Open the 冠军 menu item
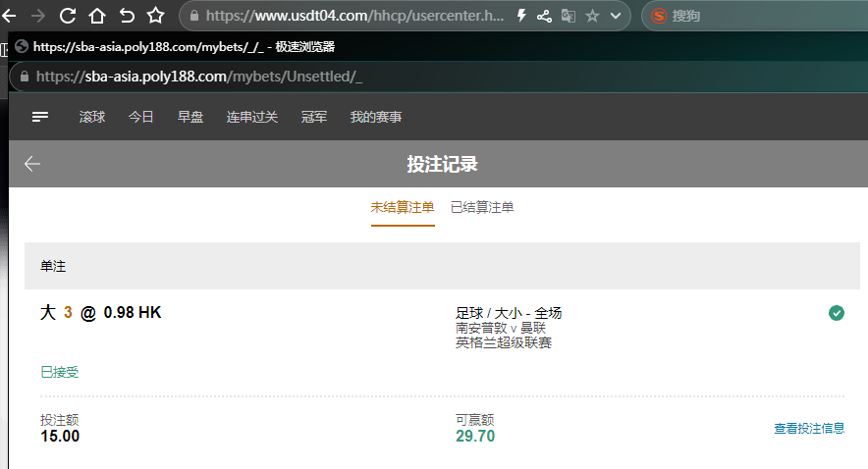The width and height of the screenshot is (868, 469). point(314,117)
